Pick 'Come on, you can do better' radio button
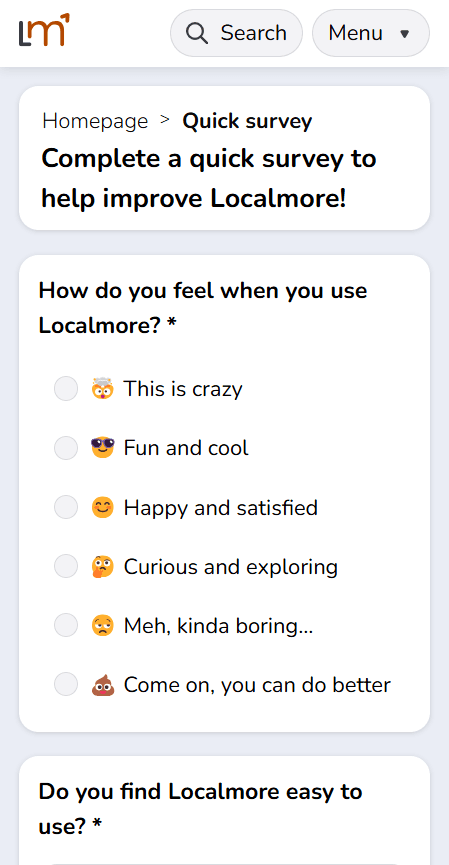The image size is (449, 865). click(66, 685)
